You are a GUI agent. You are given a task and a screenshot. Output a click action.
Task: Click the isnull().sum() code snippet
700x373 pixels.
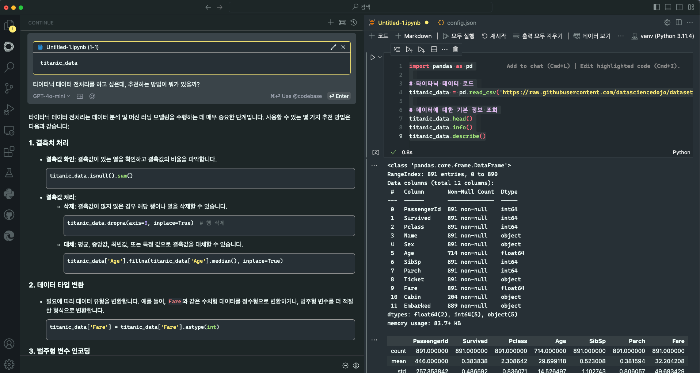[200, 178]
